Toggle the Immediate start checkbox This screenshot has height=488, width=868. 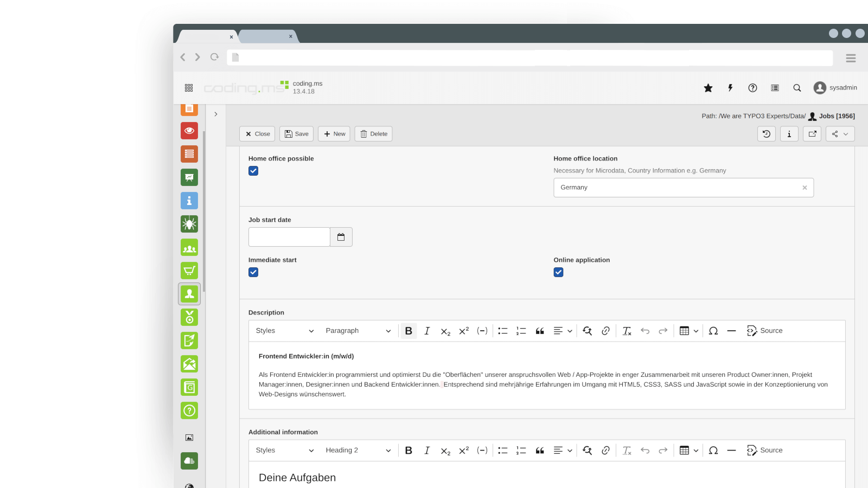253,272
